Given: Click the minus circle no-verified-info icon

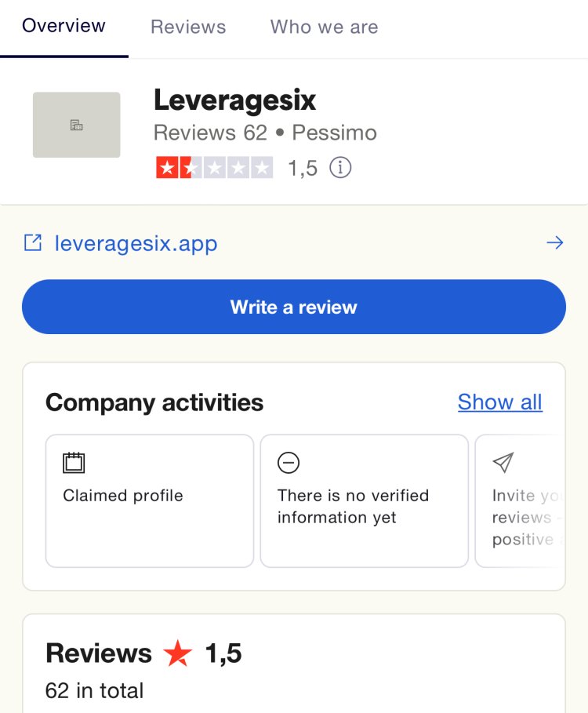Looking at the screenshot, I should point(289,463).
